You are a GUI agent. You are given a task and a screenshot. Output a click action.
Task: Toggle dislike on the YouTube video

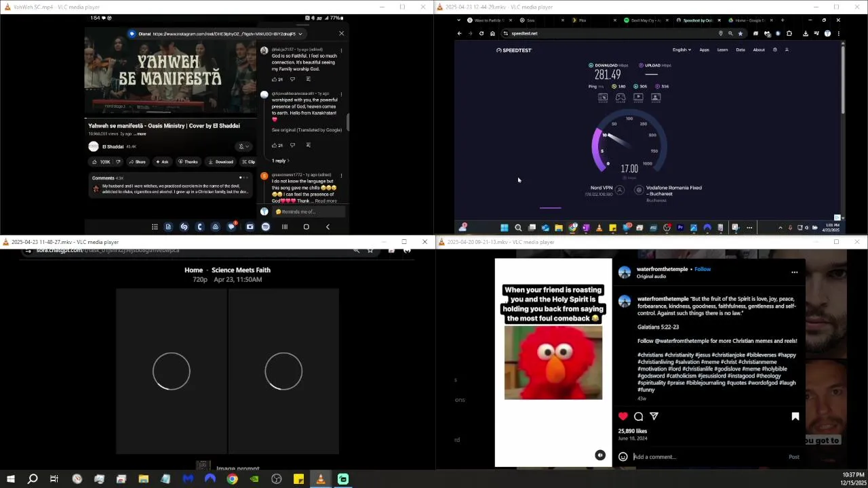point(118,162)
